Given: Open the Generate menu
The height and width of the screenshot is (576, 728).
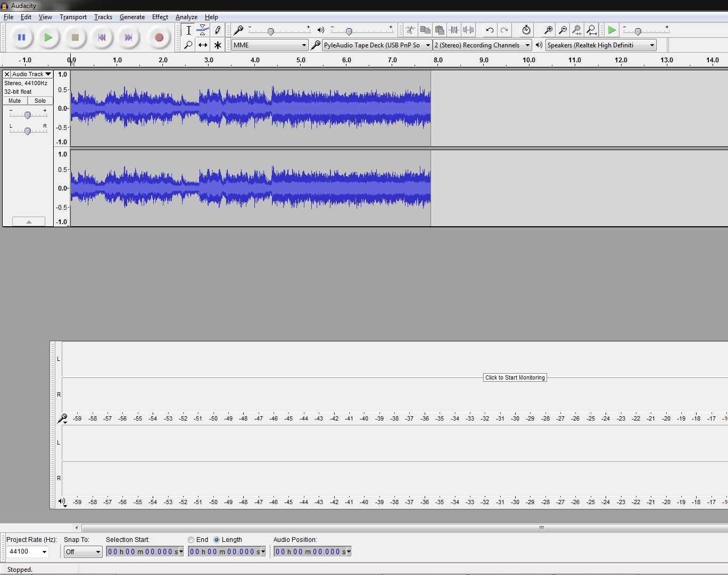Looking at the screenshot, I should click(132, 17).
